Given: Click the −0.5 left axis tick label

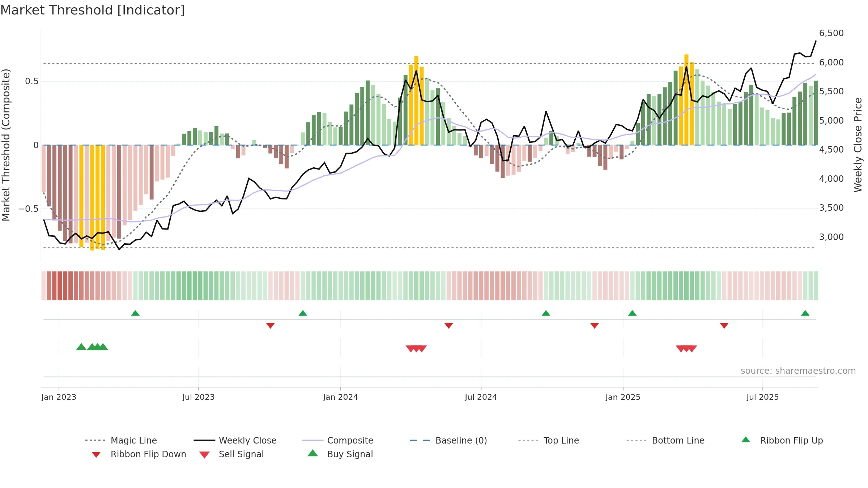Looking at the screenshot, I should click(28, 209).
